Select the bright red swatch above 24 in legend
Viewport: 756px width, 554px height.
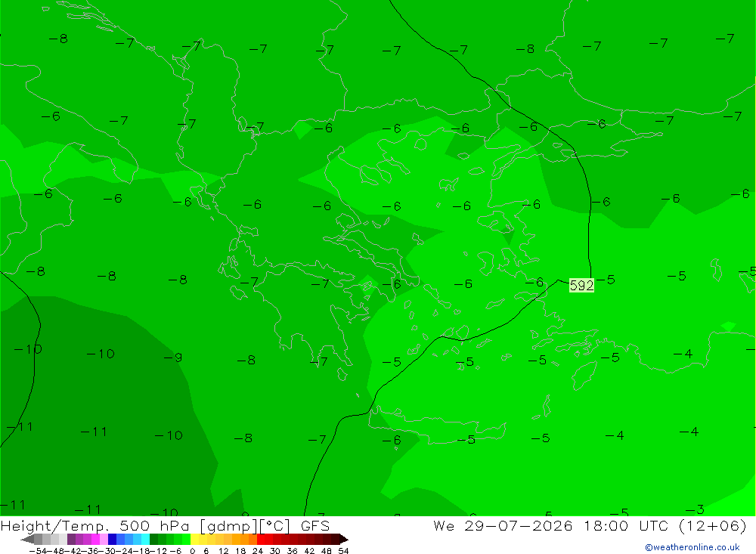pos(261,540)
